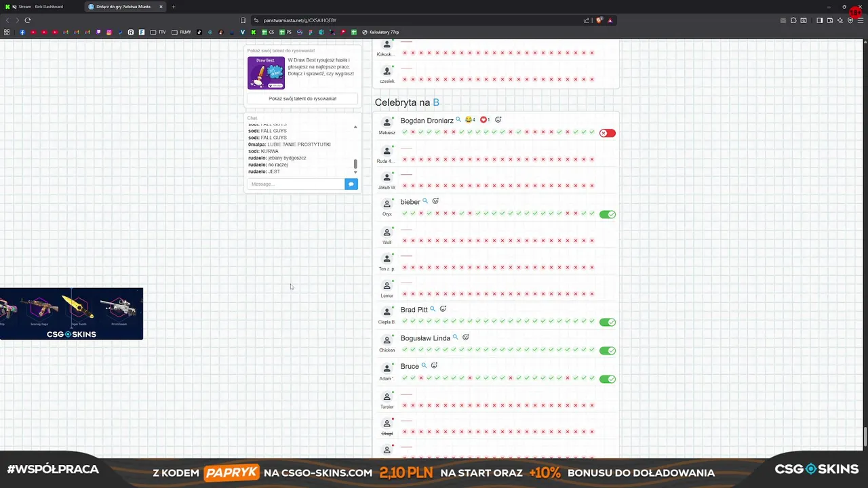This screenshot has width=868, height=488.
Task: Click the Chicken player avatar
Action: tap(387, 340)
